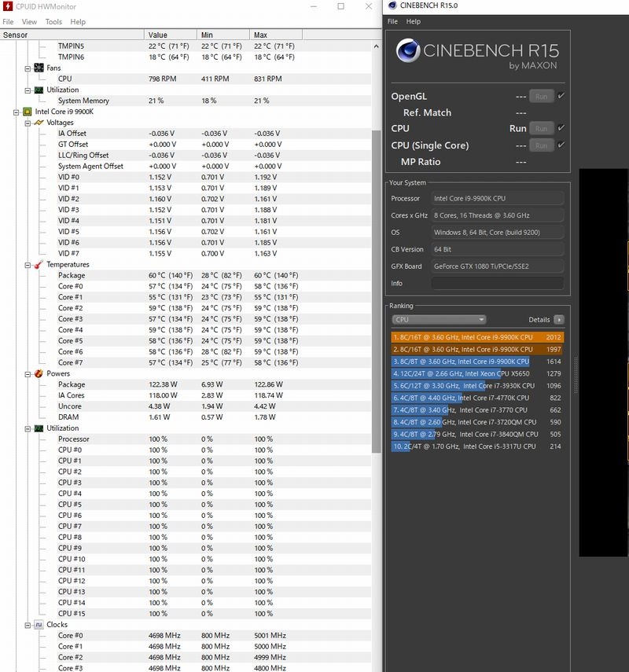Click the HWMonitor scrollbar up arrow
The image size is (629, 672).
pyautogui.click(x=376, y=46)
